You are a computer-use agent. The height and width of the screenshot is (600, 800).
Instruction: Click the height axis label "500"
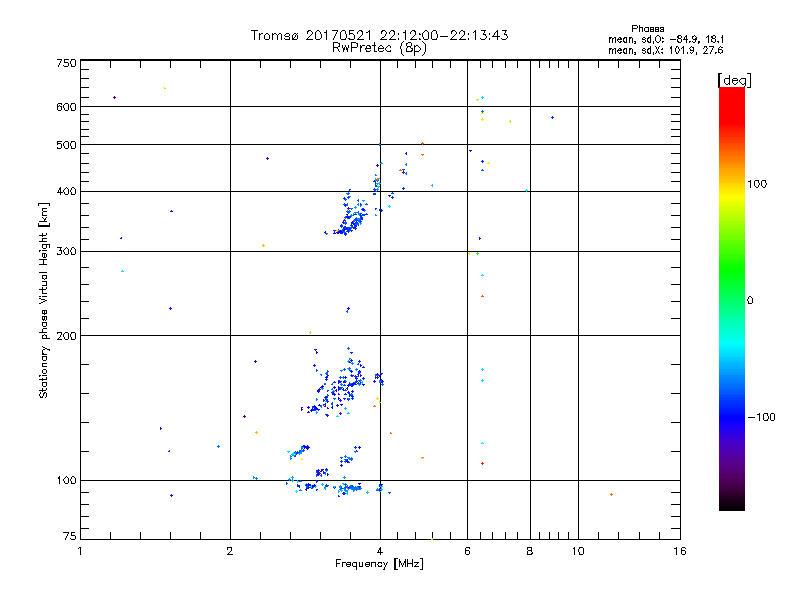66,145
